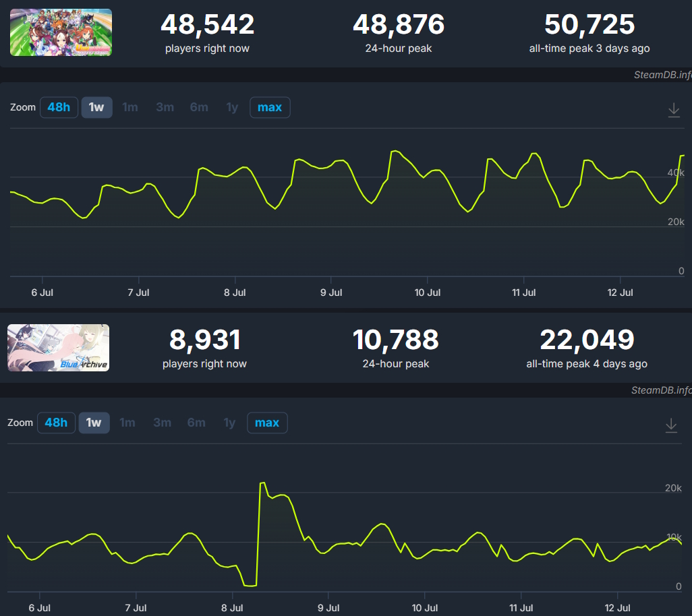Viewport: 692px width, 616px height.
Task: Set Umamusume chart zoom to 1w
Action: [x=96, y=107]
